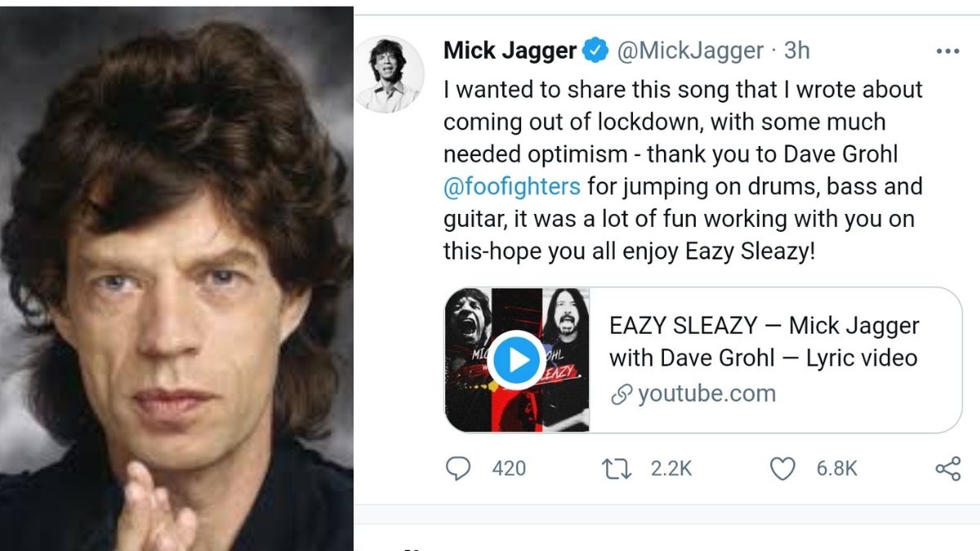The width and height of the screenshot is (980, 551).
Task: Click the reply speech bubble icon
Action: point(459,469)
